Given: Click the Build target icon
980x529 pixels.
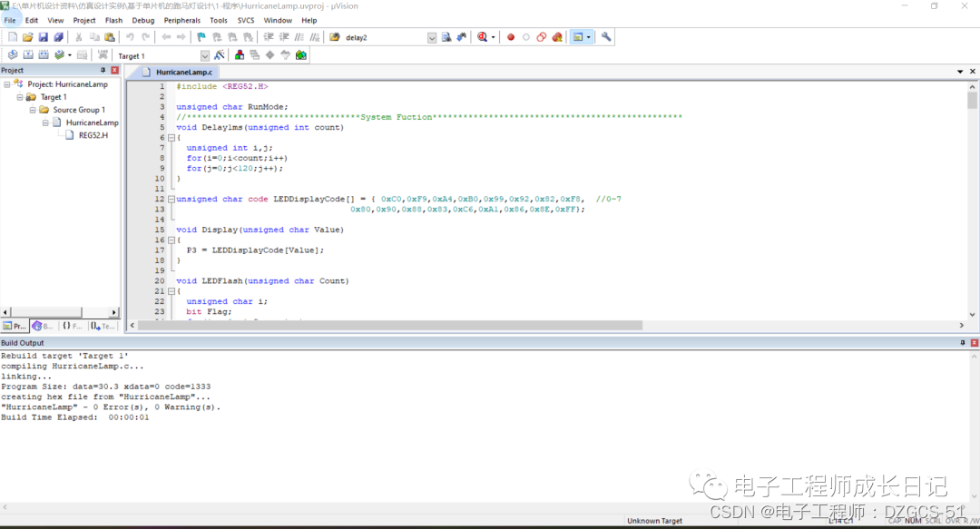Looking at the screenshot, I should coord(28,55).
